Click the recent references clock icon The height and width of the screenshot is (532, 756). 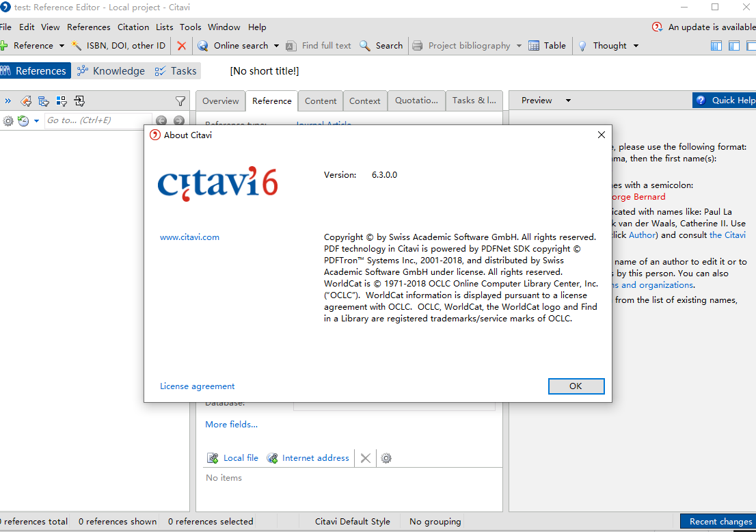click(x=23, y=120)
